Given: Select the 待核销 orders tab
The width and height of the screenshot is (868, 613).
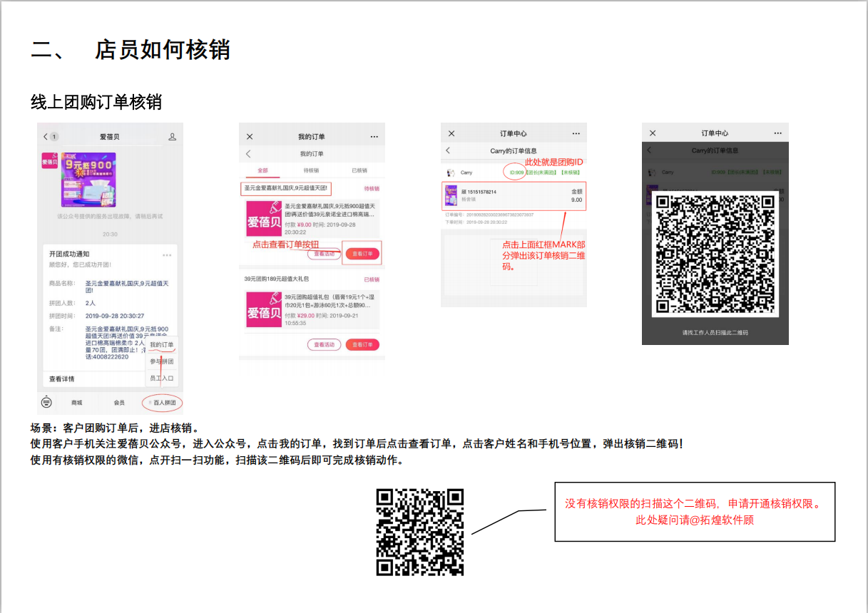Looking at the screenshot, I should point(311,171).
